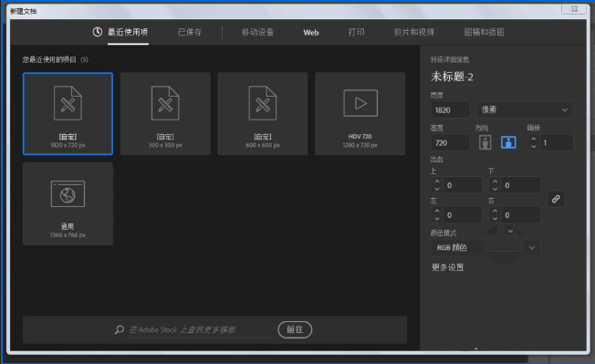Click the width field showing 1820

(x=450, y=110)
